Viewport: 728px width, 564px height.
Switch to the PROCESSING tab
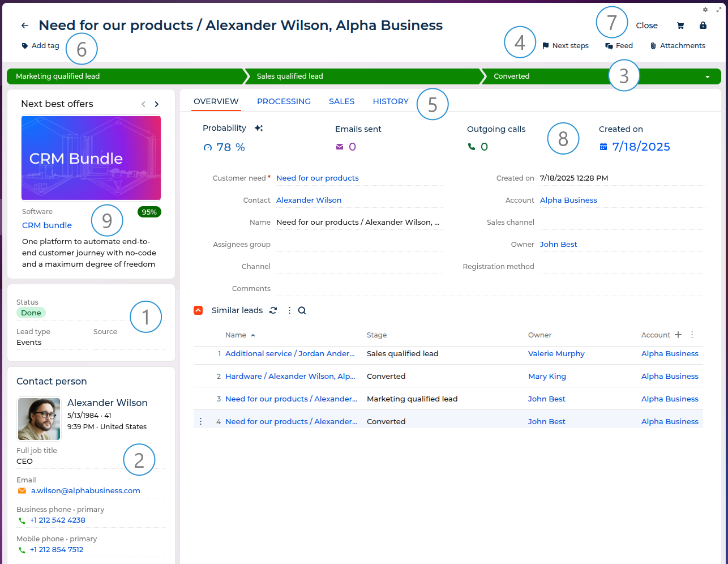tap(284, 101)
